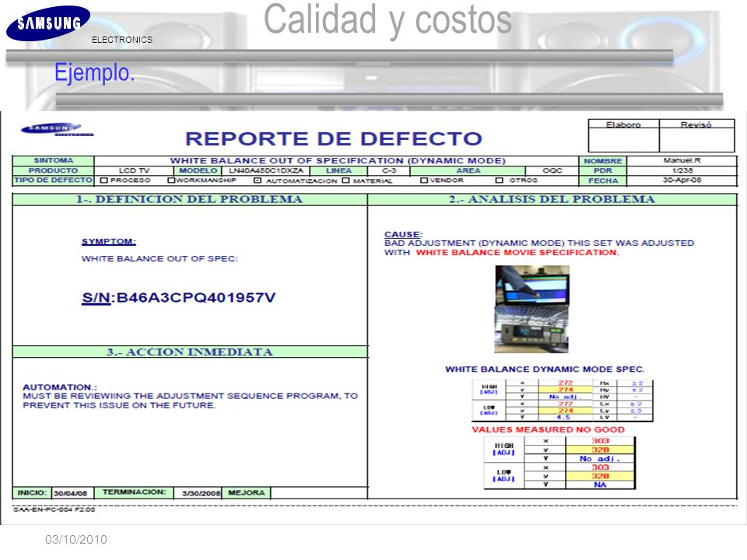
Task: Click the TERMINACION label cell
Action: point(135,492)
